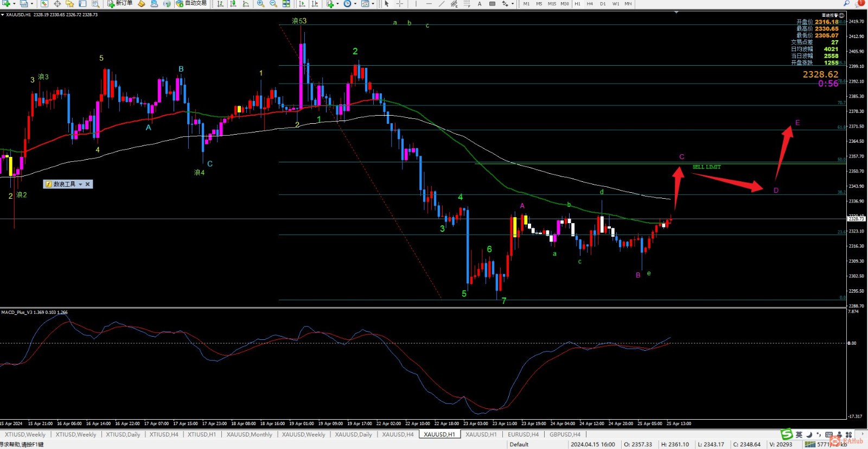
Task: Launch MetaEditor with the yellow diamond icon
Action: pyautogui.click(x=141, y=4)
